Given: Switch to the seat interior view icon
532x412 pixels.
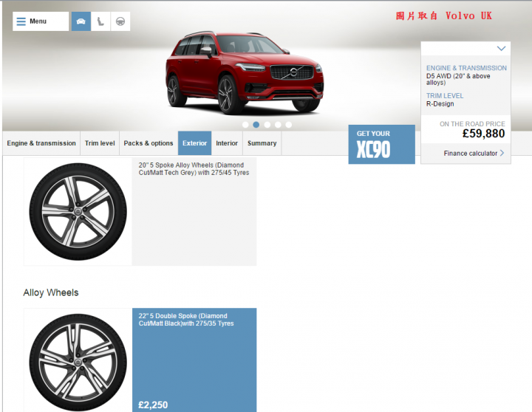Looking at the screenshot, I should (100, 21).
